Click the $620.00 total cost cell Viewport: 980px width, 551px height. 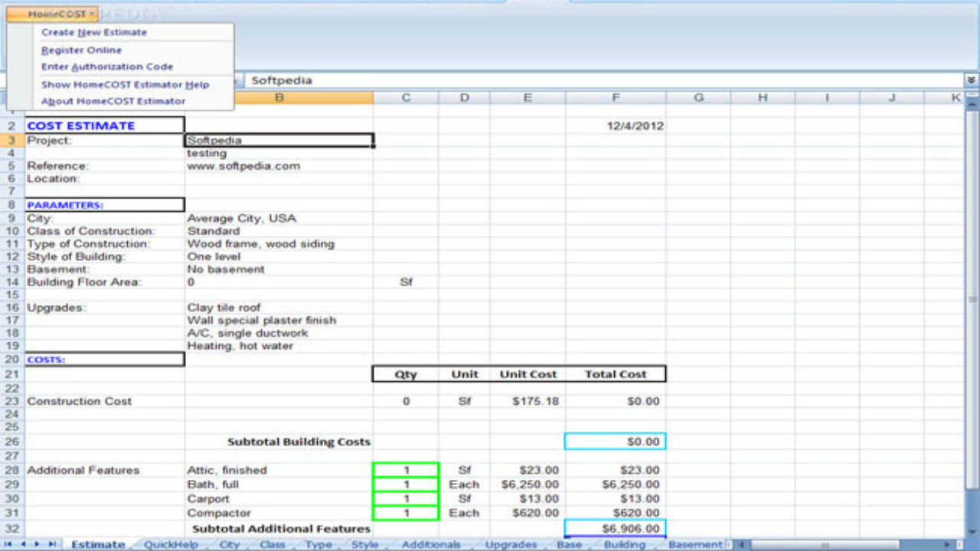point(616,513)
